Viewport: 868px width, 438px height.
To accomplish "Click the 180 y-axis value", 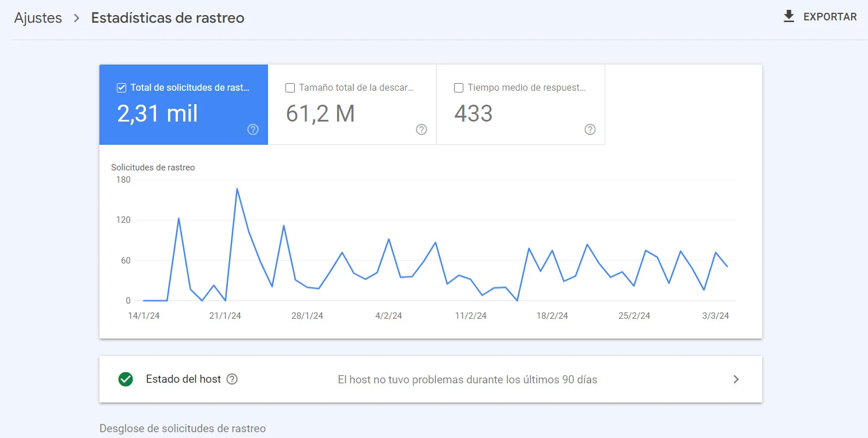I will tap(123, 180).
